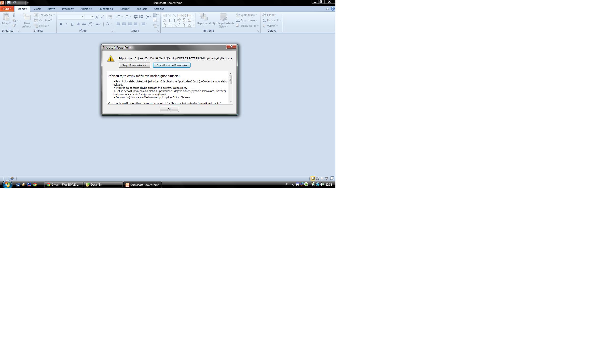Viewport: 606px width, 364px height.
Task: Switch to Slide Sorter view in status bar
Action: coord(317,178)
